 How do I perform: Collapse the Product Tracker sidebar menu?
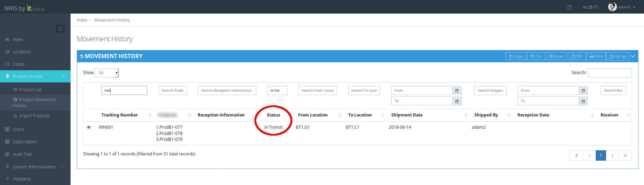(35, 76)
